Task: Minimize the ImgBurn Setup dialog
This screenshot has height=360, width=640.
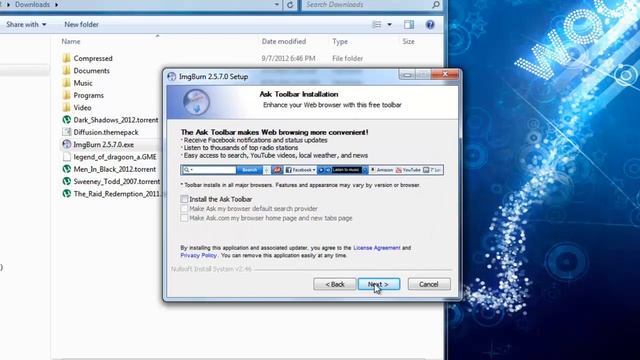Action: pos(407,75)
